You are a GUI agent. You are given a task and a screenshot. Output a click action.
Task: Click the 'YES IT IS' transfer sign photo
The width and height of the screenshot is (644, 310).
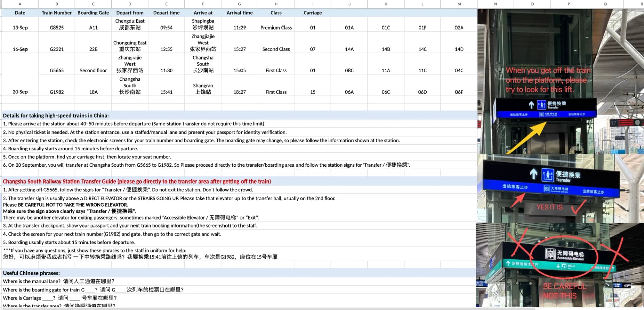pos(560,188)
